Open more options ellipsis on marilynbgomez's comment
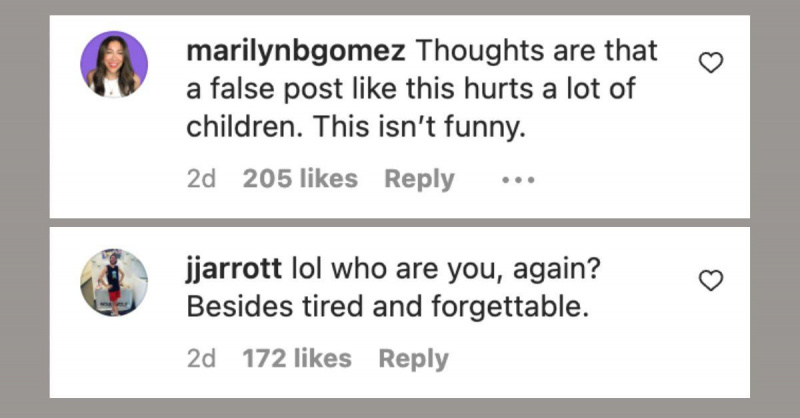 pos(518,180)
